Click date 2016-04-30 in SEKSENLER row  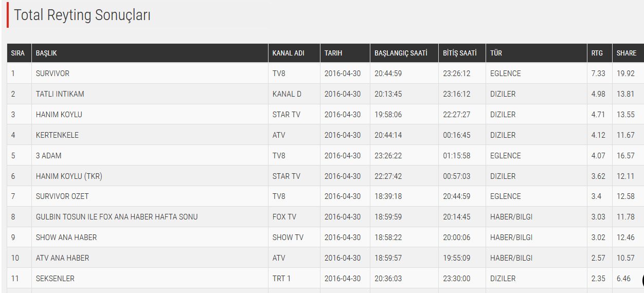point(343,279)
